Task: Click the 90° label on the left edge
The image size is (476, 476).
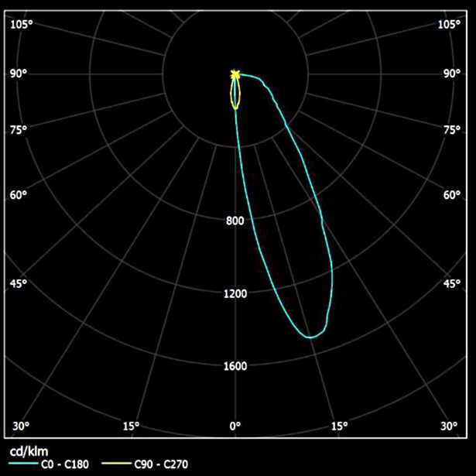Action: tap(19, 74)
